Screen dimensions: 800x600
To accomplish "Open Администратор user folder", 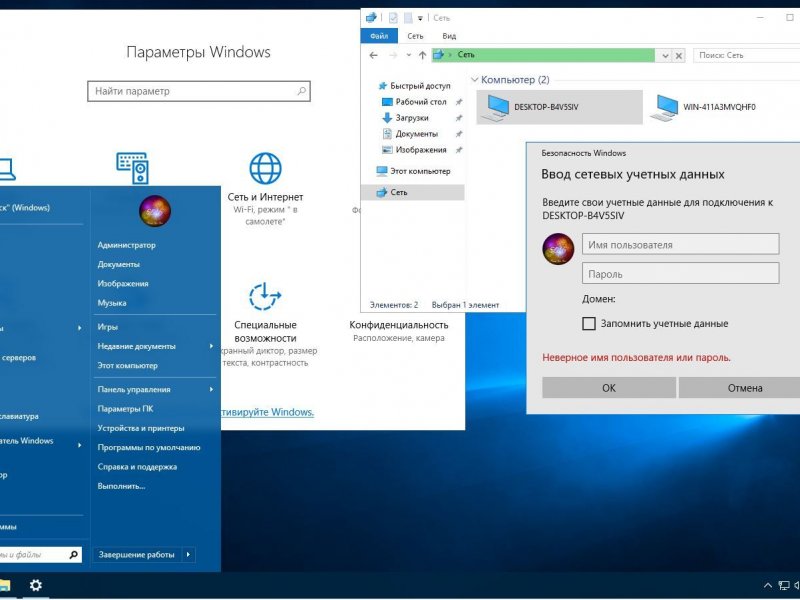I will (x=127, y=245).
